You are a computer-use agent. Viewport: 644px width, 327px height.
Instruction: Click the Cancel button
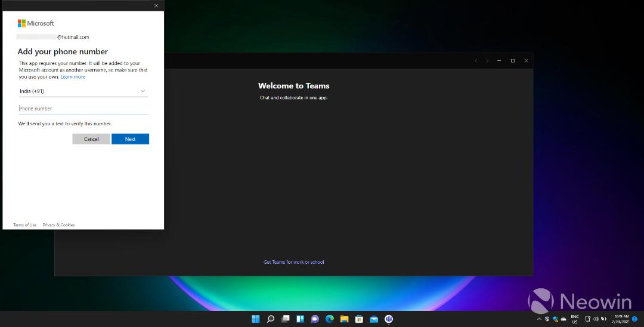coord(91,139)
